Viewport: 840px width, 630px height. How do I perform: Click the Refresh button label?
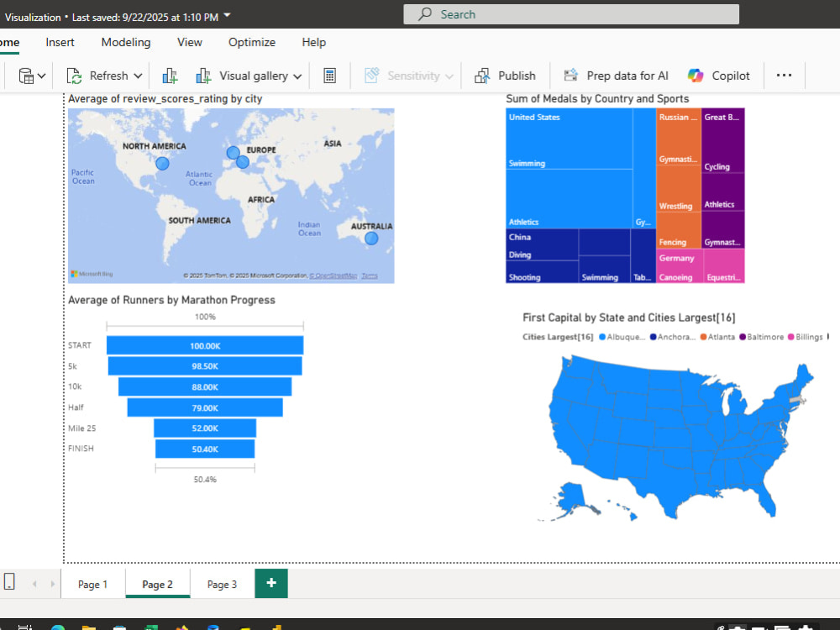click(108, 76)
